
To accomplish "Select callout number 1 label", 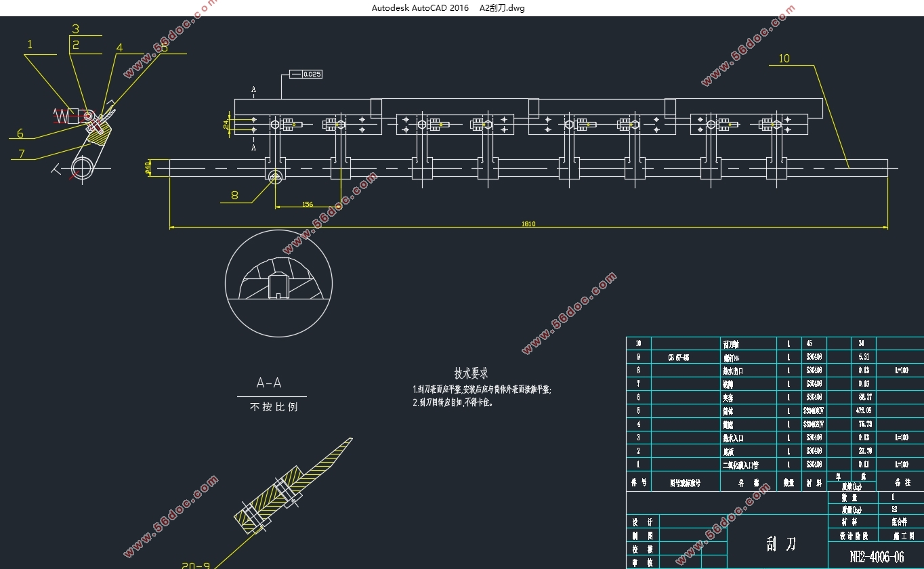I will pos(29,45).
